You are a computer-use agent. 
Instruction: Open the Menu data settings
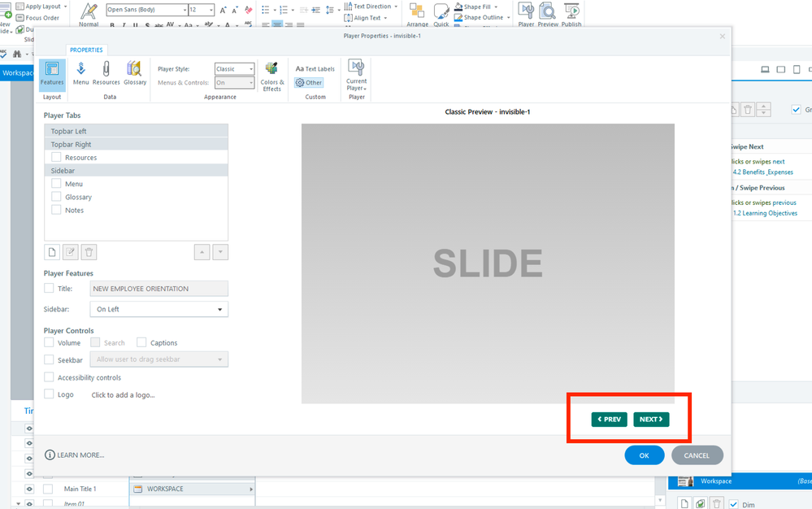80,73
